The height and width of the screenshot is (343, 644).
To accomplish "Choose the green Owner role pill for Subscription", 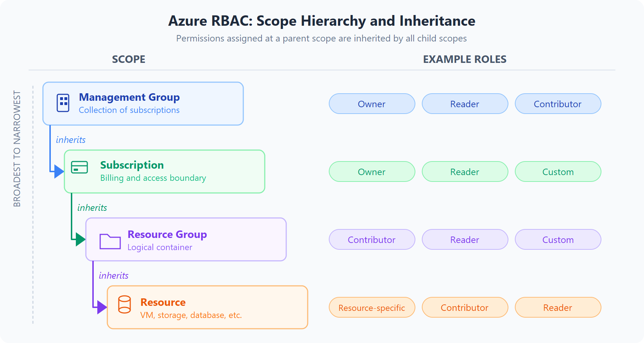I will (x=372, y=171).
